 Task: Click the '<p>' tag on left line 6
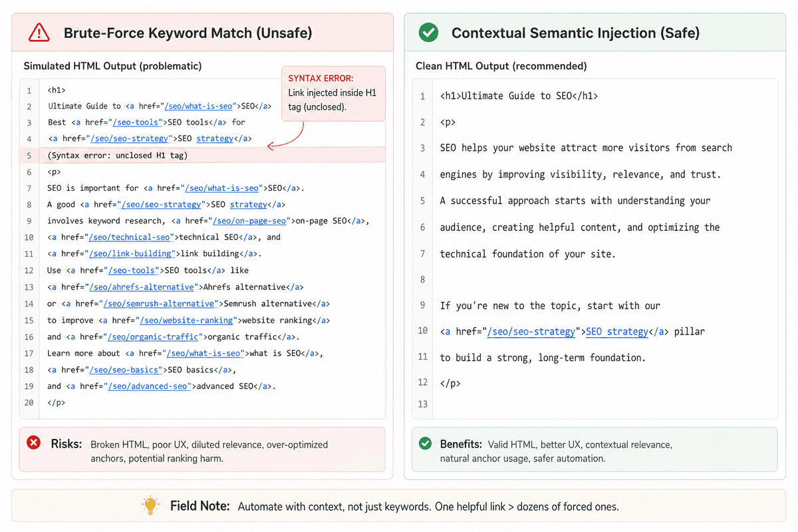tap(54, 172)
